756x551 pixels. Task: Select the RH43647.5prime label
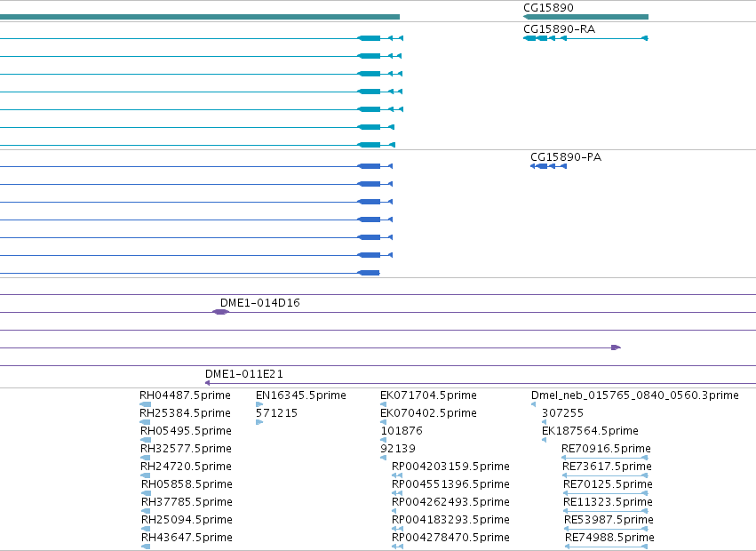click(187, 538)
